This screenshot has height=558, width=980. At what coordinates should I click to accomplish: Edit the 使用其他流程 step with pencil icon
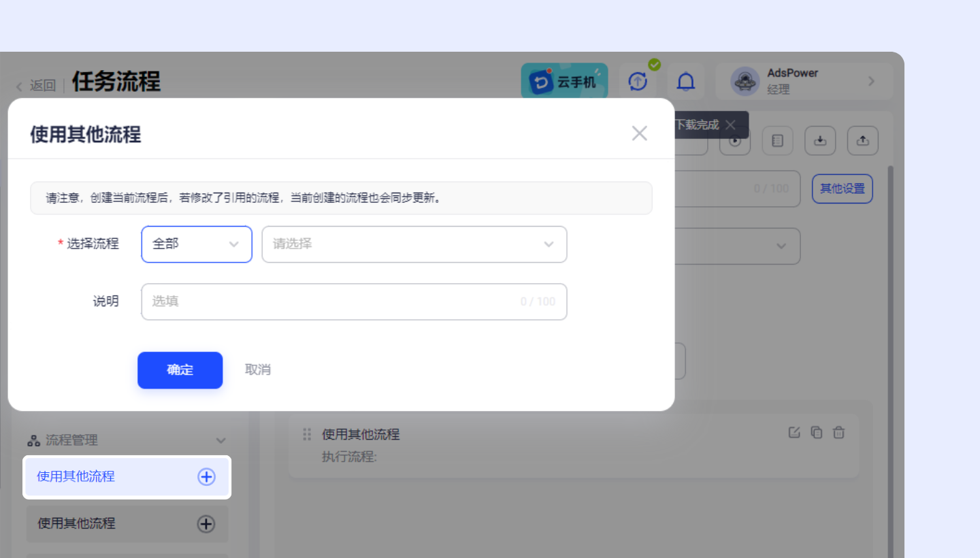794,433
